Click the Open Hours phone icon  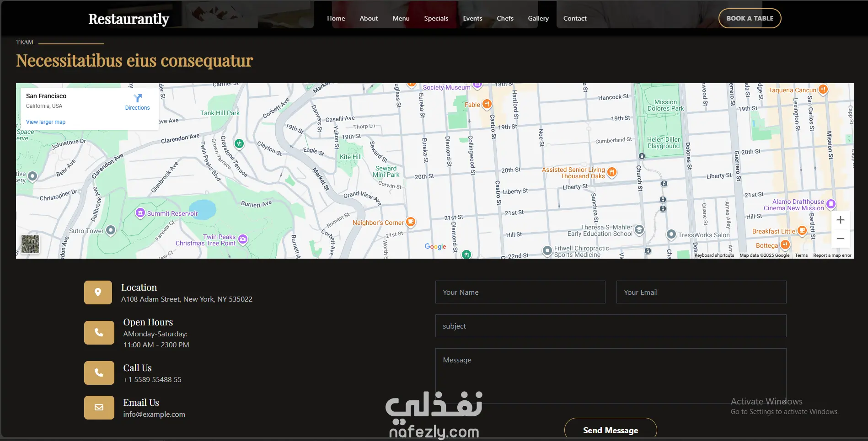pyautogui.click(x=99, y=333)
